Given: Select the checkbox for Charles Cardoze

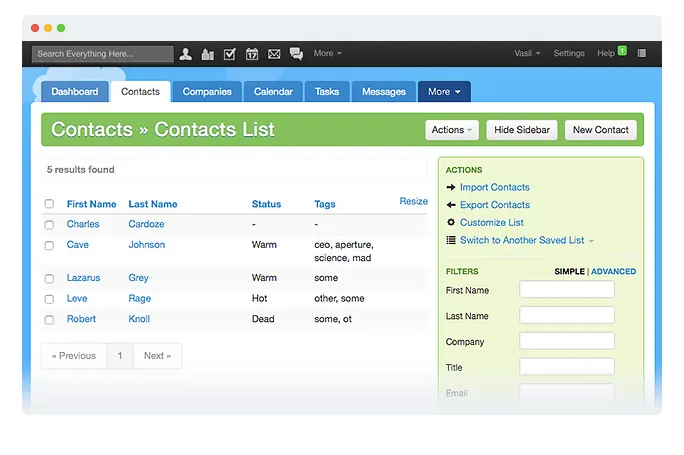Looking at the screenshot, I should coord(49,225).
